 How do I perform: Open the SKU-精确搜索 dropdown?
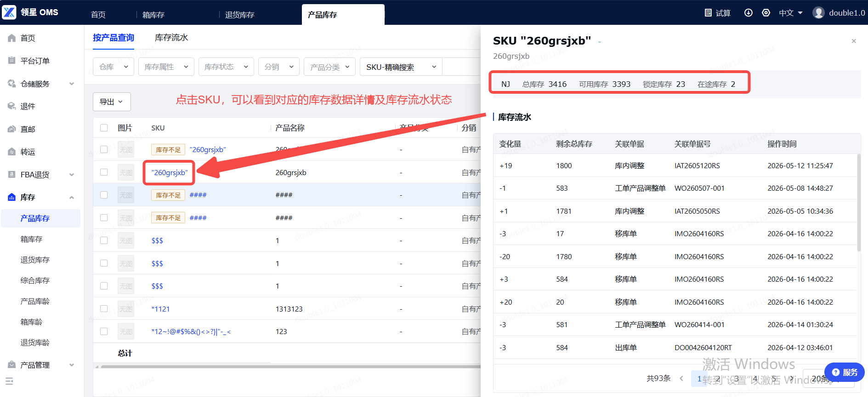[x=401, y=67]
